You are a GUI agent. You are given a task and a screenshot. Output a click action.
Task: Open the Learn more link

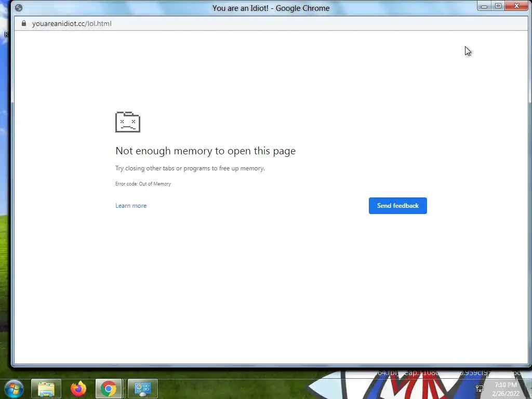click(131, 206)
